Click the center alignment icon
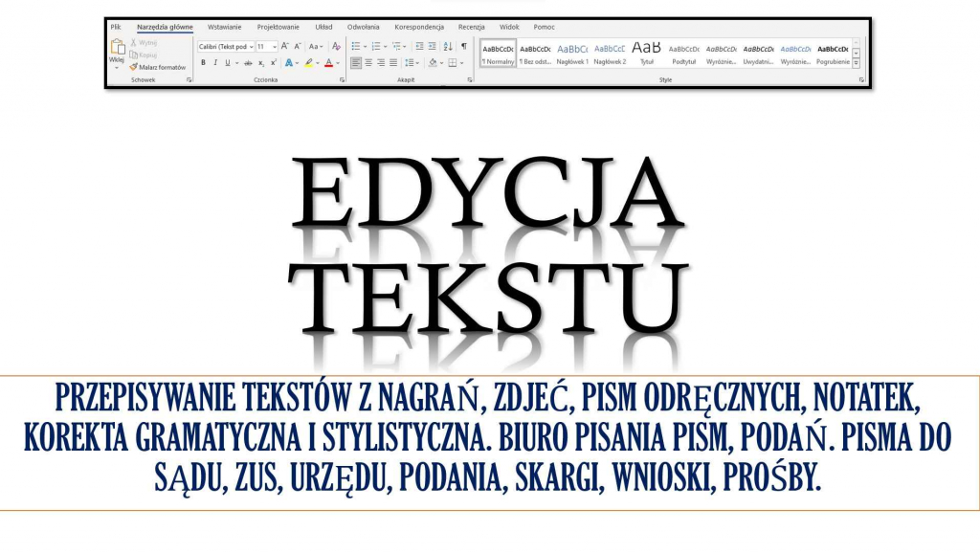The height and width of the screenshot is (553, 980). (x=367, y=62)
